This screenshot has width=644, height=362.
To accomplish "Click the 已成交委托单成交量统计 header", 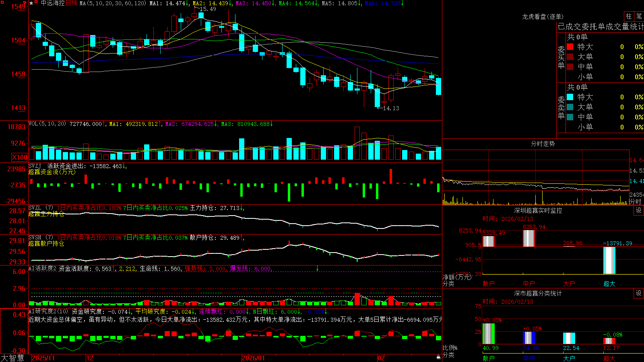I will [x=601, y=27].
